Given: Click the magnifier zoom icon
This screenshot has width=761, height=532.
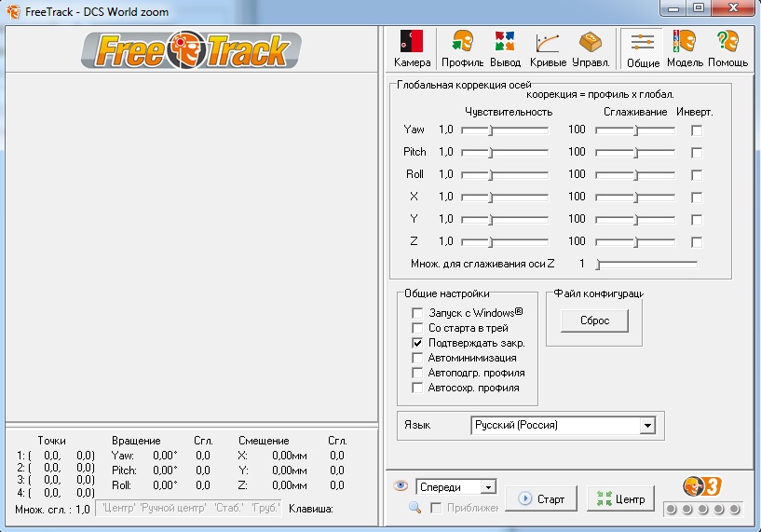Looking at the screenshot, I should [414, 507].
